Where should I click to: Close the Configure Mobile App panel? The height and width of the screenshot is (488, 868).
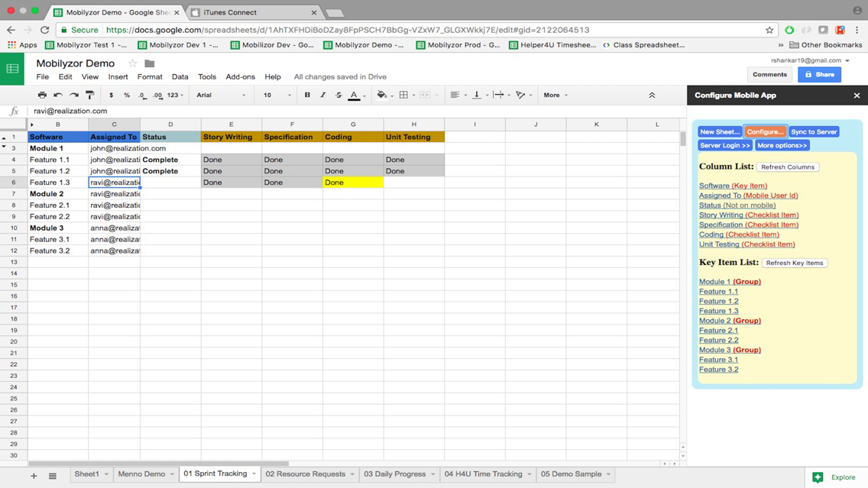click(x=857, y=95)
